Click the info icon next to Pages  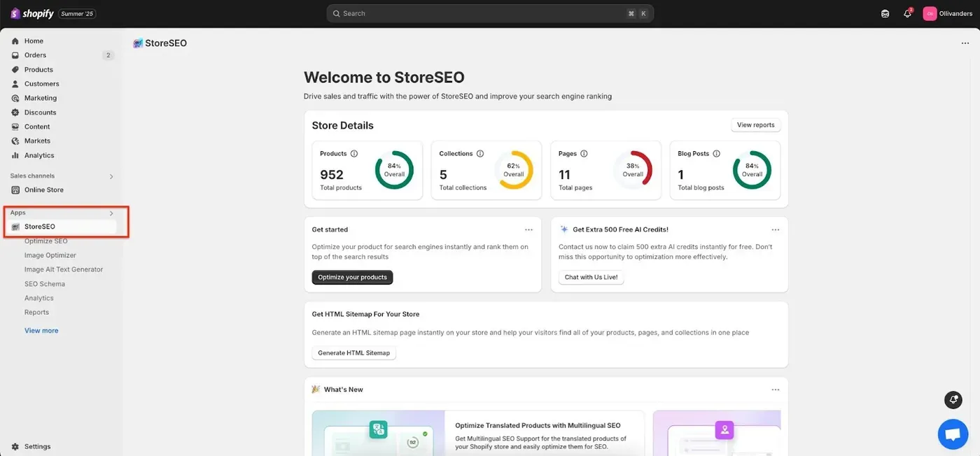click(584, 154)
